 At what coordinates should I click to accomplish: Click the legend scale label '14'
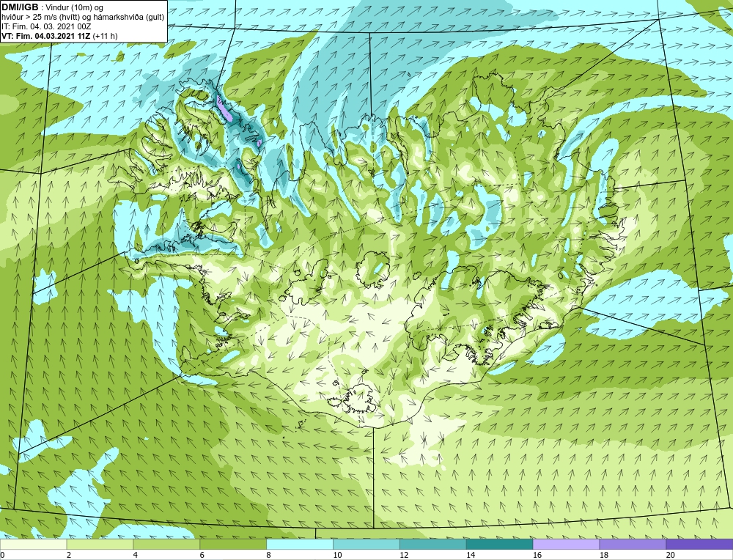[471, 555]
